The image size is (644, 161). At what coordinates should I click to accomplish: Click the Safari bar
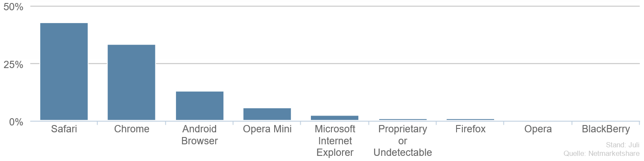point(64,72)
